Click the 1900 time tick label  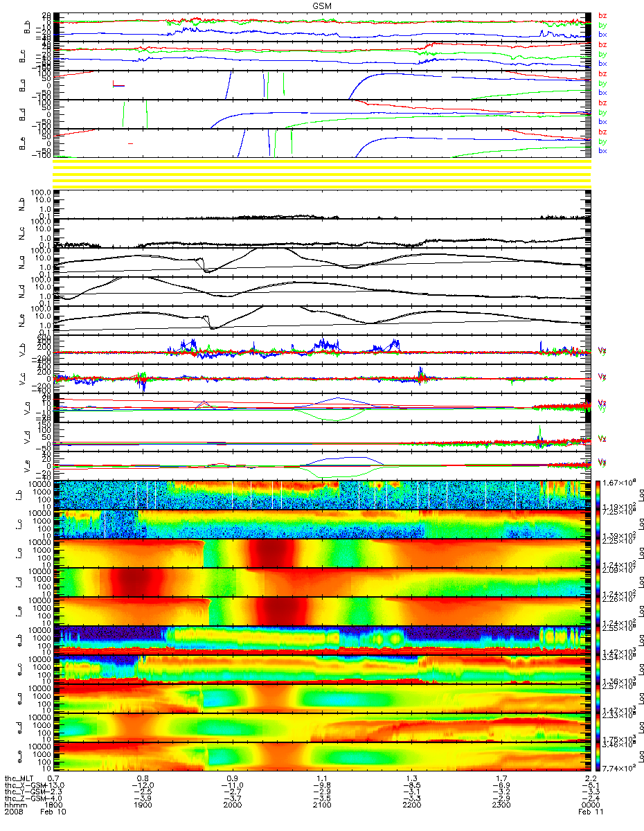143,805
